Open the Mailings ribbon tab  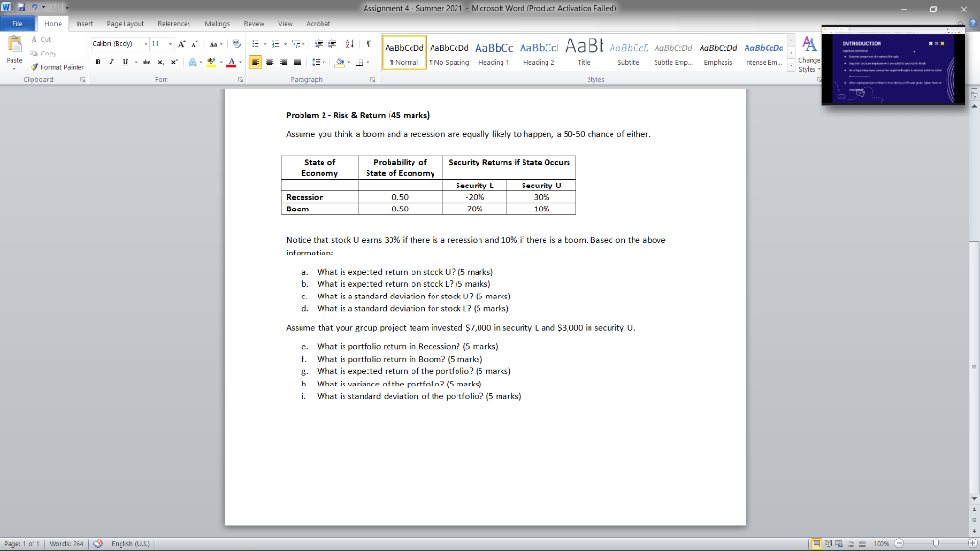(x=217, y=24)
